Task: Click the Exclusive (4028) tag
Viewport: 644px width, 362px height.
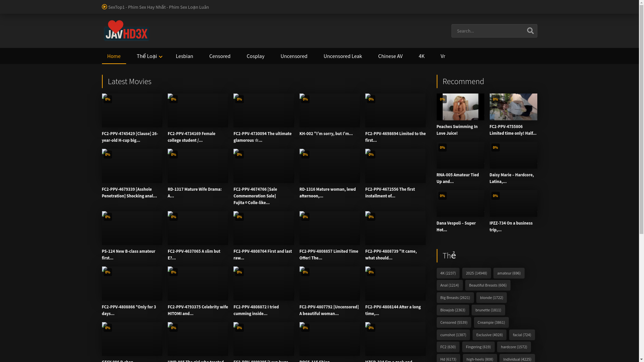Action: [x=489, y=335]
